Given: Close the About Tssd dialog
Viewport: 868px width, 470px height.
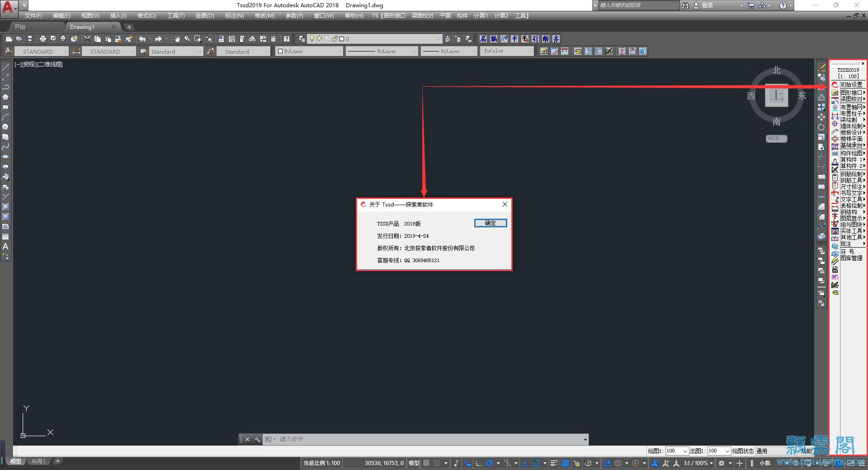Looking at the screenshot, I should 505,204.
